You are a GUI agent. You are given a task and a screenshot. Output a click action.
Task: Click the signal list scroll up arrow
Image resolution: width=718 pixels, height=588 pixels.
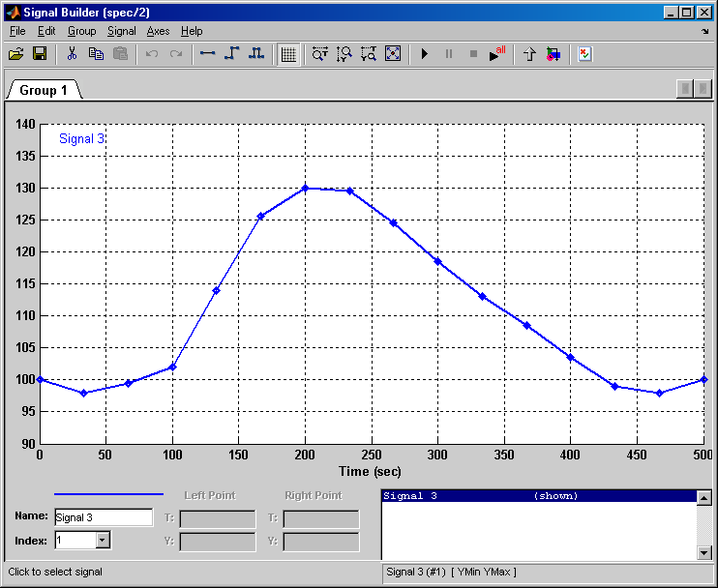(704, 497)
